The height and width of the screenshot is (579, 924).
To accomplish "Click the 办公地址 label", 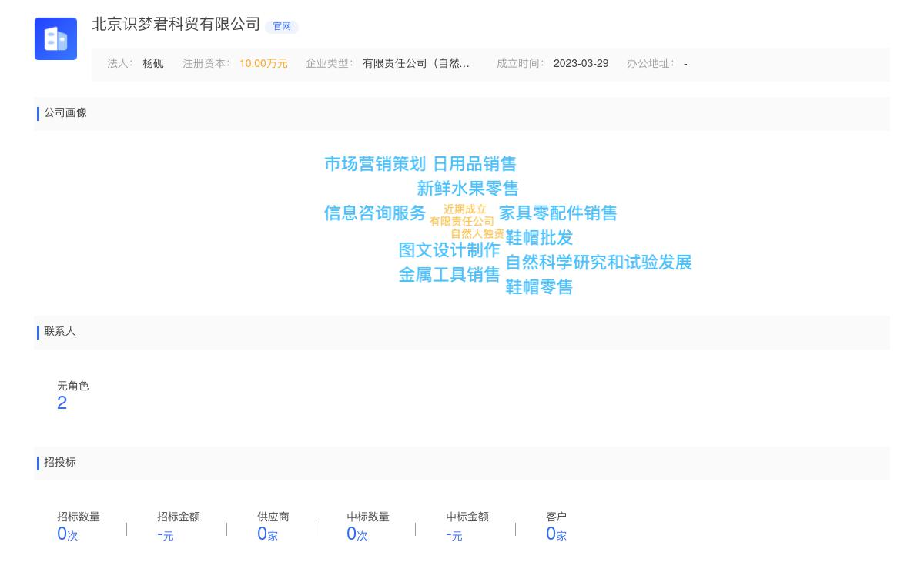I will pyautogui.click(x=650, y=64).
